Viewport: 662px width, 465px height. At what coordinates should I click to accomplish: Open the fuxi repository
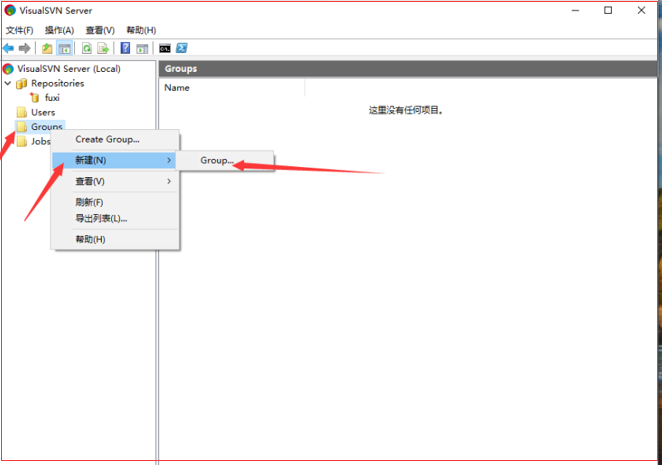coord(52,98)
